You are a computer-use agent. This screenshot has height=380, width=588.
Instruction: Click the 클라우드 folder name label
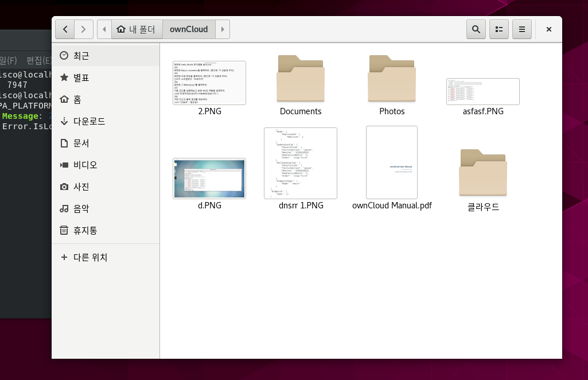point(484,207)
